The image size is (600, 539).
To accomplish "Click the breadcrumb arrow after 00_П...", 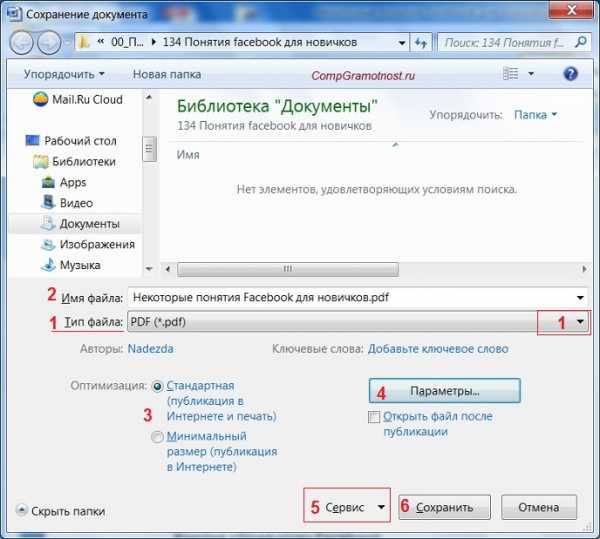I will point(154,42).
